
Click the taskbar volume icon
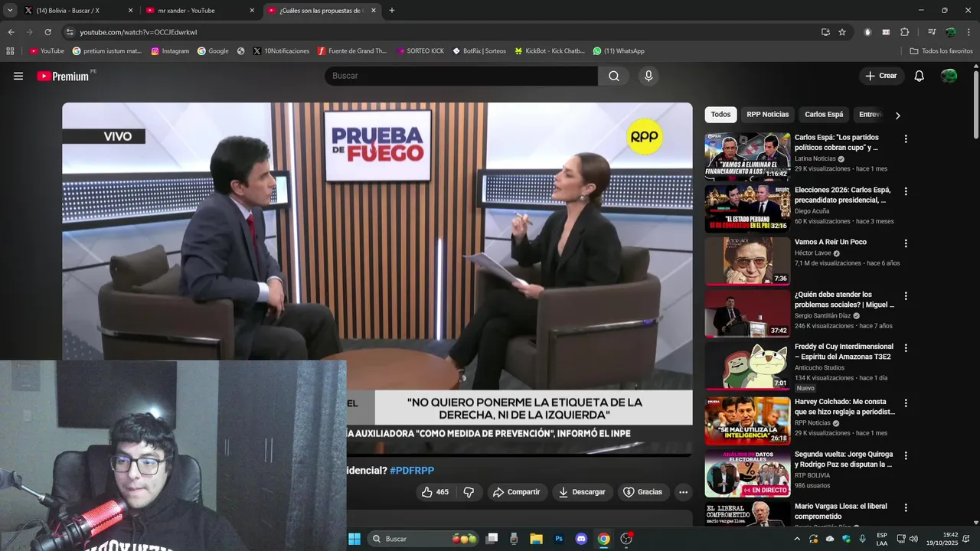(x=913, y=539)
